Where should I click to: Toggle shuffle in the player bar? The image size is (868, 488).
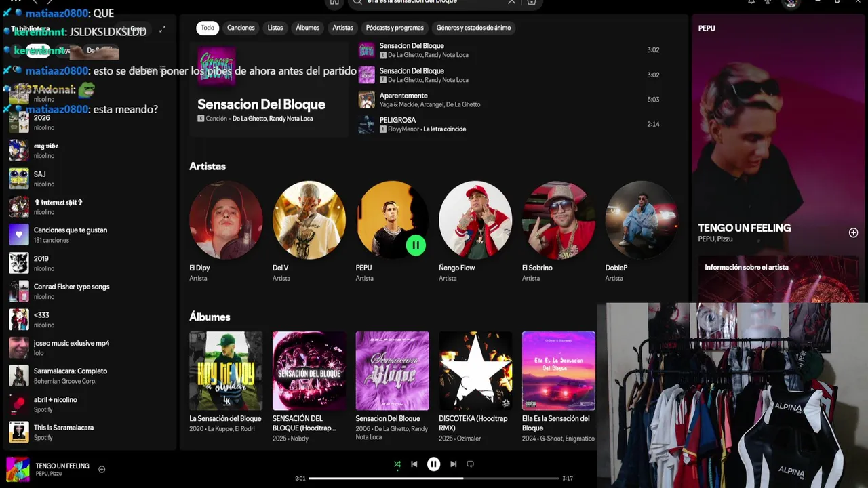tap(397, 464)
